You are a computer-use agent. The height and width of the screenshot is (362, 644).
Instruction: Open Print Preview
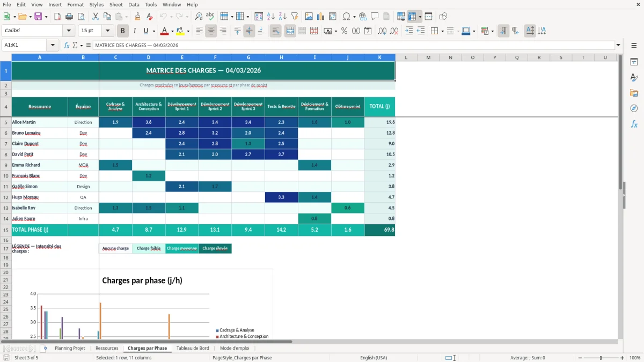(81, 17)
